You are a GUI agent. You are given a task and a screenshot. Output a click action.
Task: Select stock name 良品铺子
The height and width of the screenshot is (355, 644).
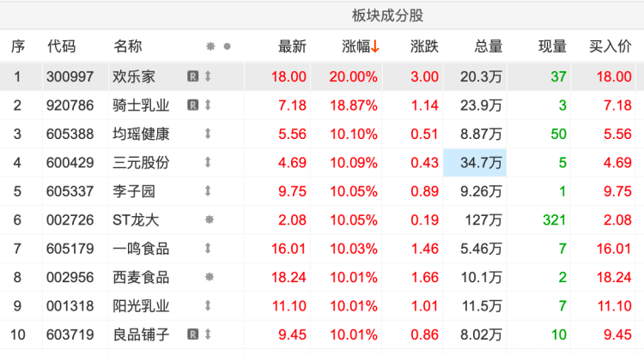click(x=141, y=335)
